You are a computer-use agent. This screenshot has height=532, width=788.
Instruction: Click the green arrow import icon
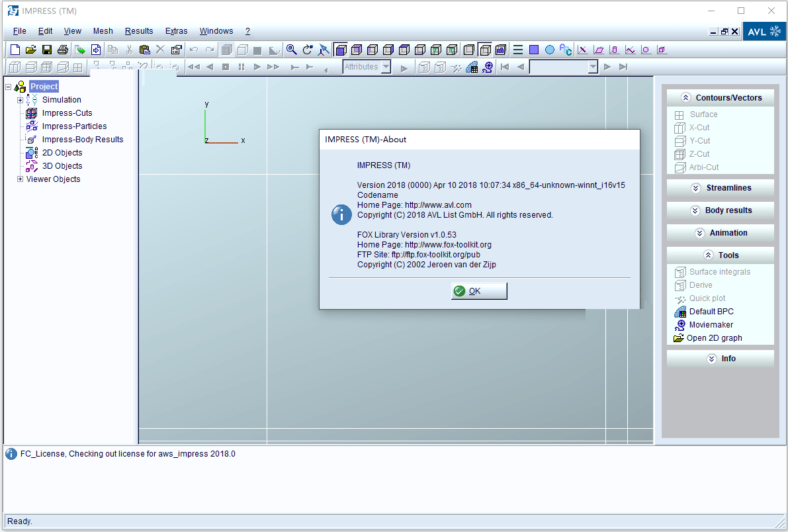coord(80,50)
